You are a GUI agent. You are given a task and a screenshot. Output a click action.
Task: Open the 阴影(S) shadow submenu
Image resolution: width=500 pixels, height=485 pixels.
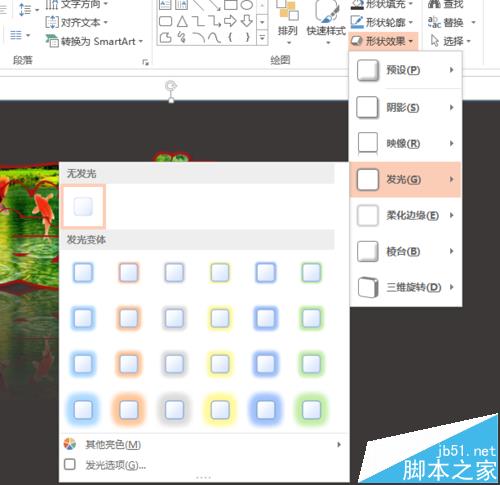pos(406,107)
